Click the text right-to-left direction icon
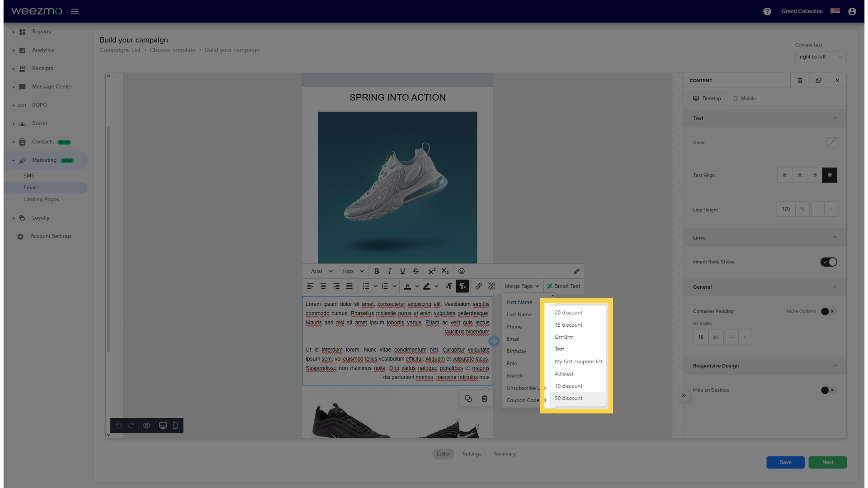This screenshot has width=868, height=488. 462,286
